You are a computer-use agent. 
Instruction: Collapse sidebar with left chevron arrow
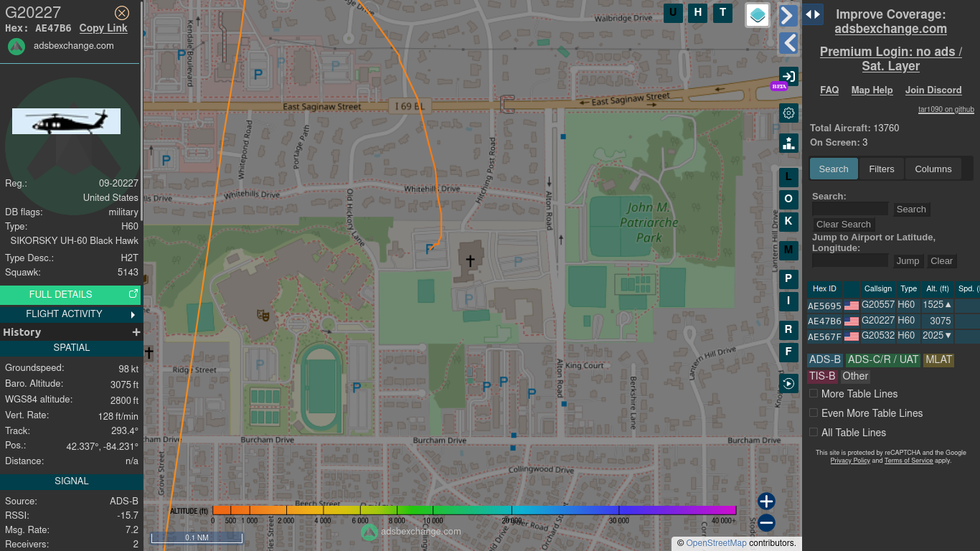pos(788,43)
